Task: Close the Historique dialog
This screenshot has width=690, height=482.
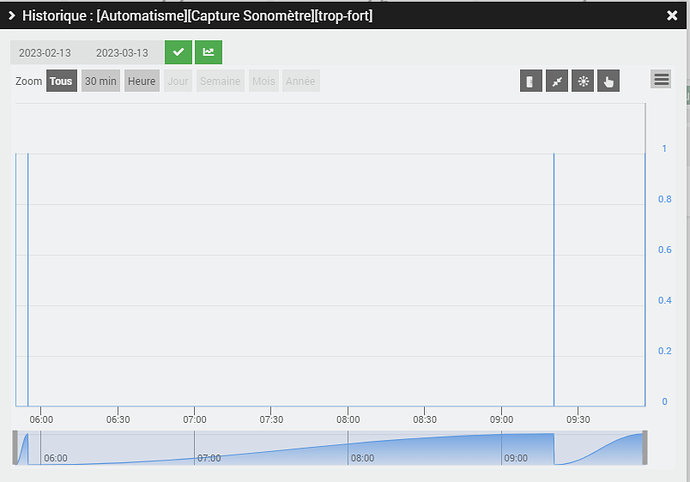Action: point(672,16)
